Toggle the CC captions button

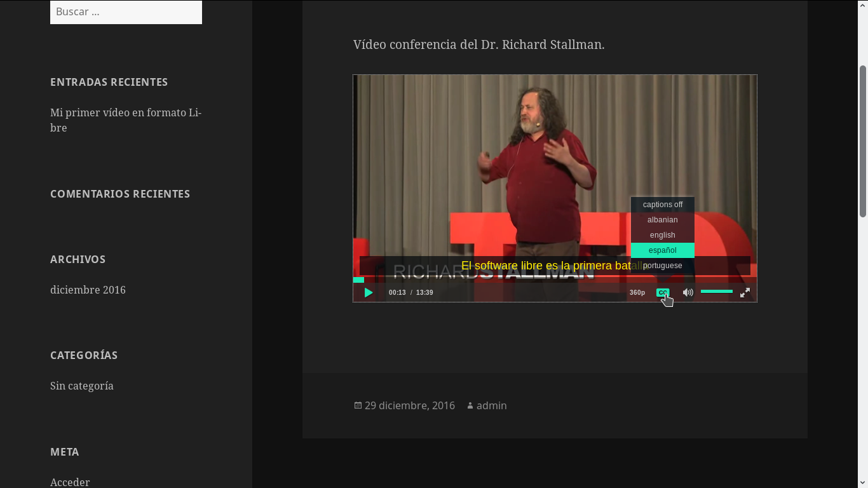[663, 292]
